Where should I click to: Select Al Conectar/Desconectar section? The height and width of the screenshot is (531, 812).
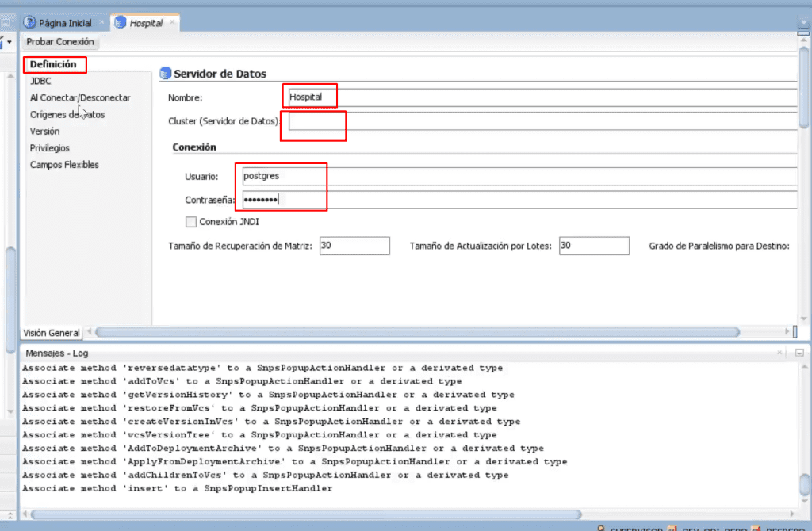pyautogui.click(x=80, y=97)
